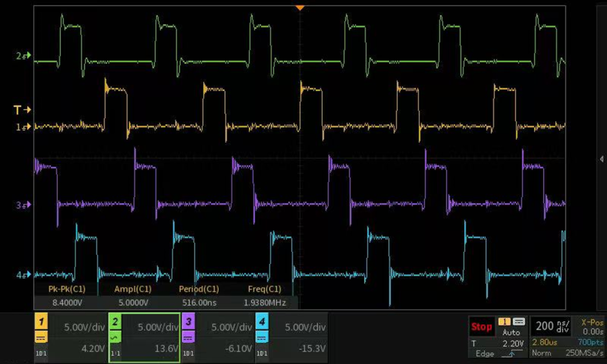The image size is (607, 364).
Task: Click X-Pos horizontal position 0.00s
Action: (592, 327)
